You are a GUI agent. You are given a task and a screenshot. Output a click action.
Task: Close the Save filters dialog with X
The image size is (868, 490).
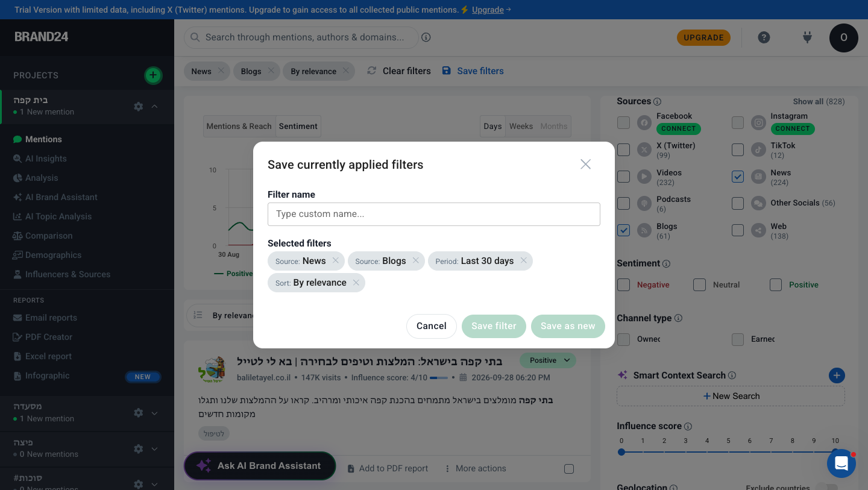pos(585,165)
